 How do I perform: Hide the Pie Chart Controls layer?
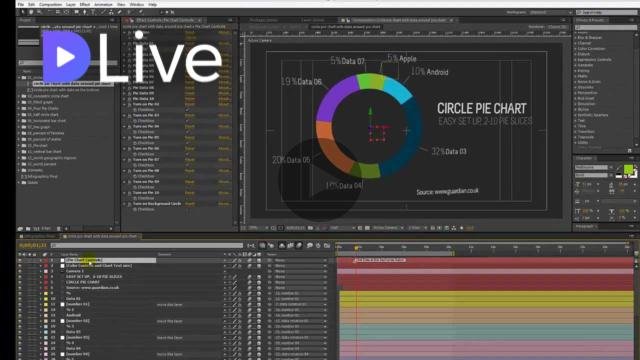coord(20,260)
